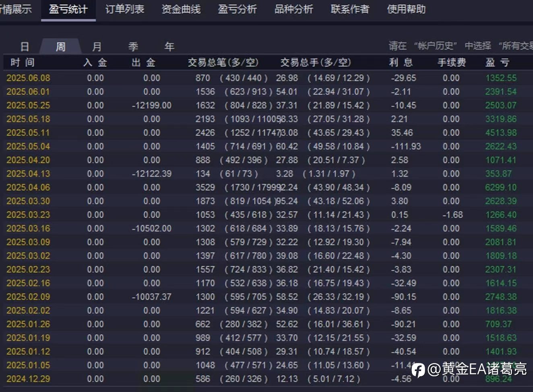Open the 盈亏分析 tab
Screen dimensions: 533x392
[238, 9]
